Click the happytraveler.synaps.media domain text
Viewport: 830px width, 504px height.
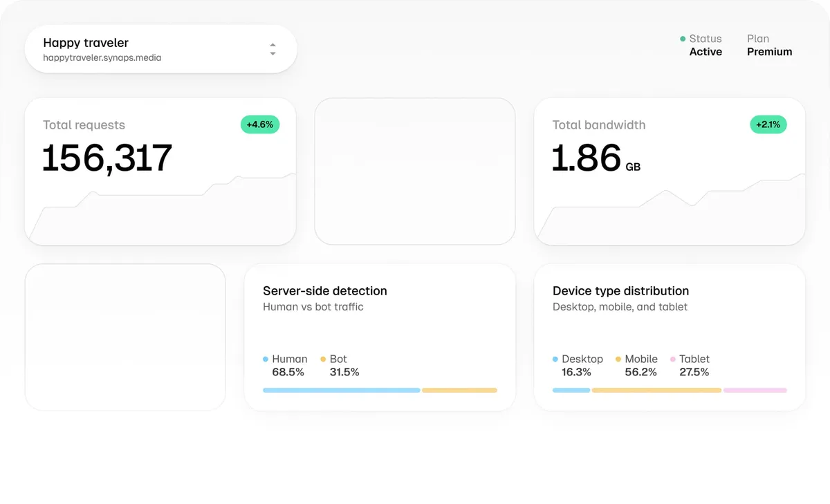(x=102, y=58)
